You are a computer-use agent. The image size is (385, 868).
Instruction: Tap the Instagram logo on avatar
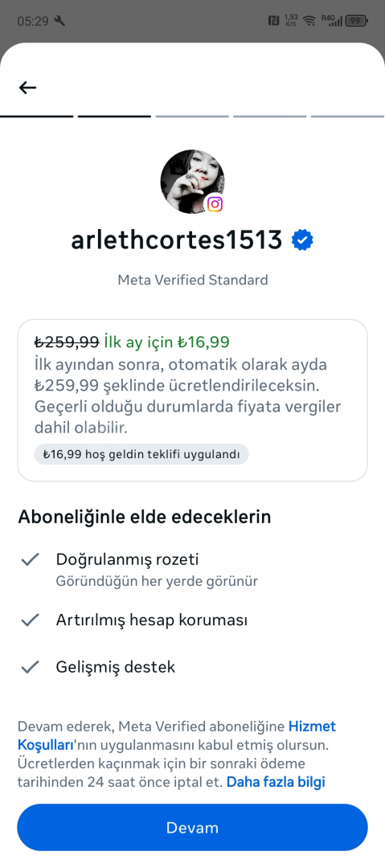point(215,204)
